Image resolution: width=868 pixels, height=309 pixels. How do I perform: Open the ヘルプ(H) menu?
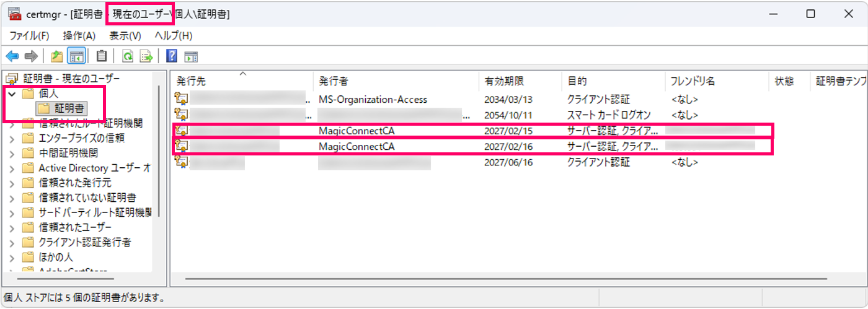coord(174,36)
